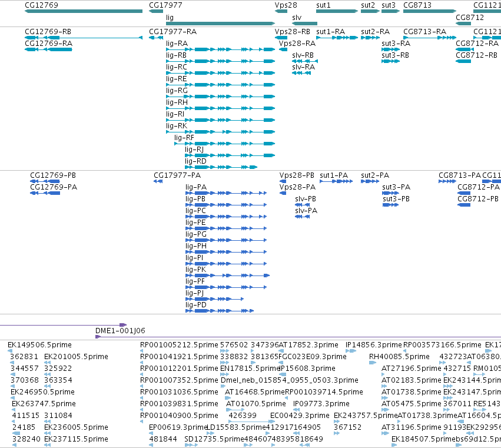Screen dimensions: 501x448
Task: Select EST RP001005212.5prime
Action: (179, 345)
